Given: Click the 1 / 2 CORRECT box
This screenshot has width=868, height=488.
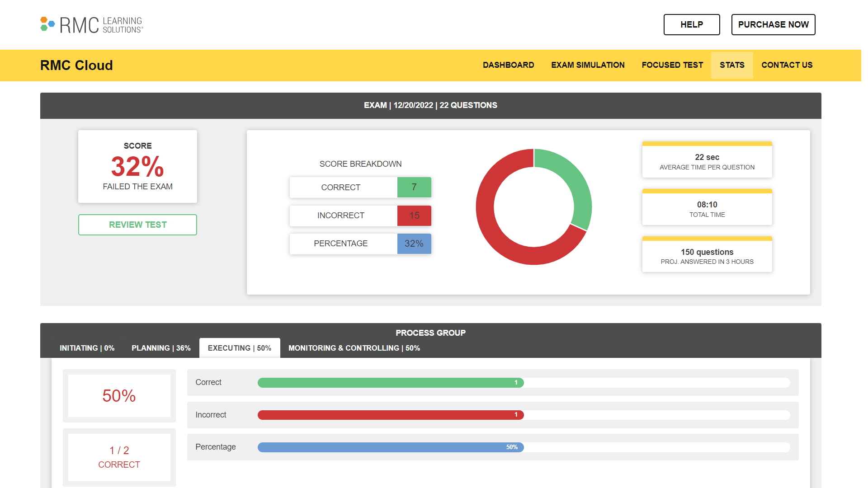Looking at the screenshot, I should click(119, 457).
